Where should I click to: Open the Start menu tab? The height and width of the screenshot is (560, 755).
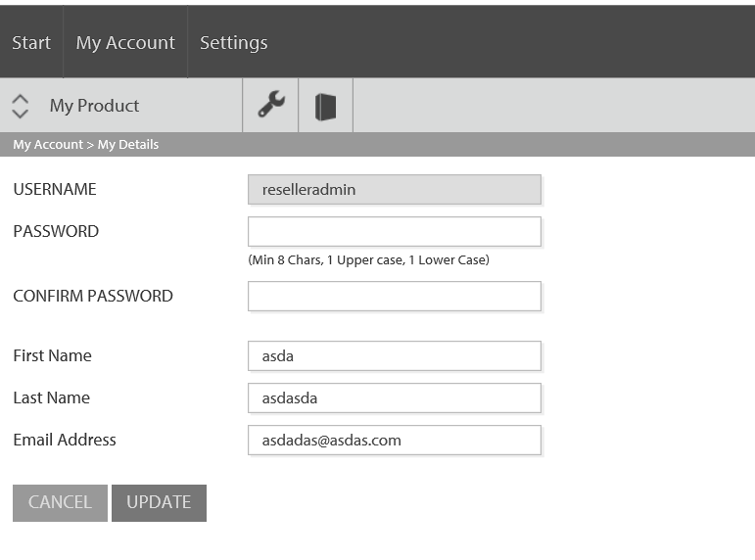(31, 42)
